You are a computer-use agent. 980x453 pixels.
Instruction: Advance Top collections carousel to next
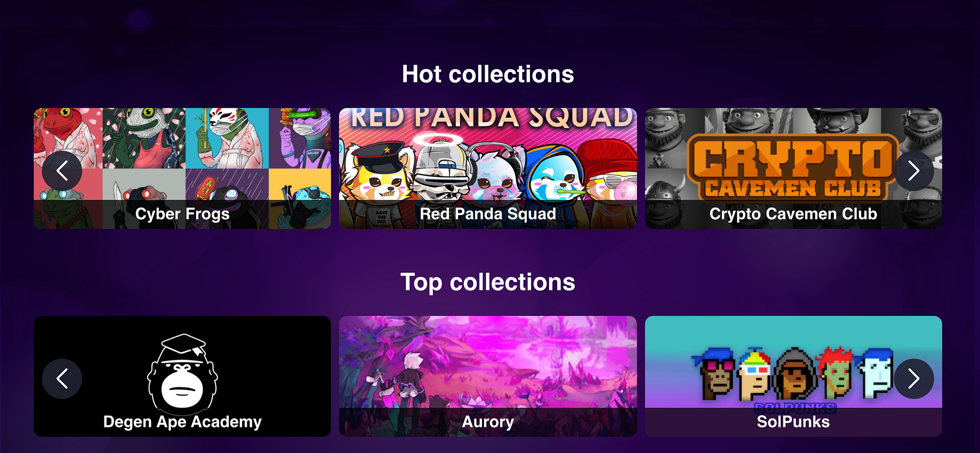click(914, 379)
